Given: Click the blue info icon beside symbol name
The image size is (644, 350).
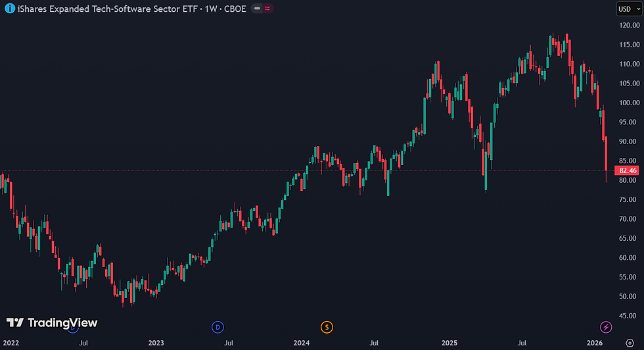Looking at the screenshot, I should [10, 9].
